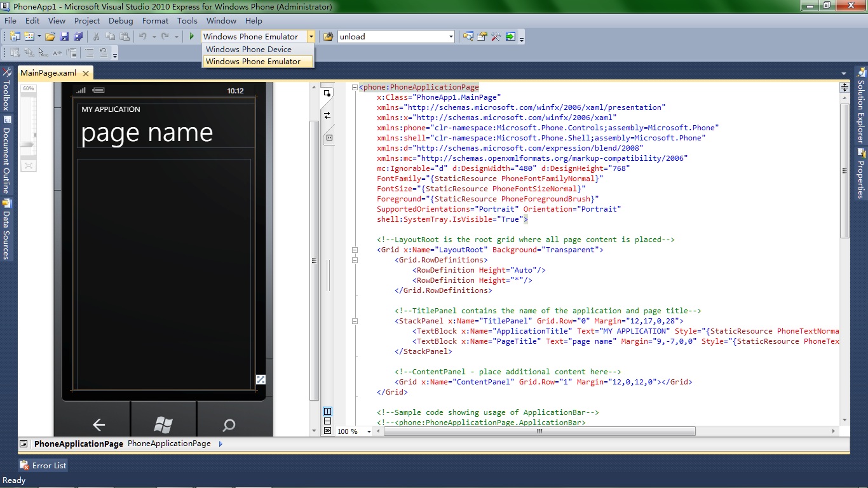Click the Redo arrow icon
Viewport: 868px width, 488px height.
[x=165, y=36]
